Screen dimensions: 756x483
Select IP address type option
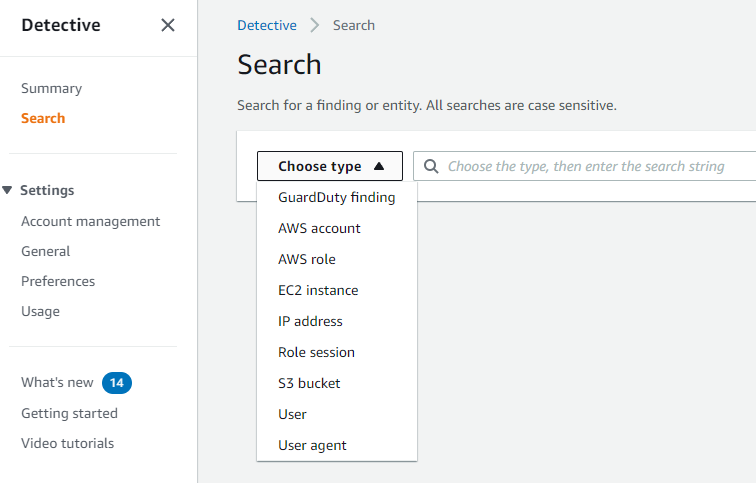click(x=337, y=321)
